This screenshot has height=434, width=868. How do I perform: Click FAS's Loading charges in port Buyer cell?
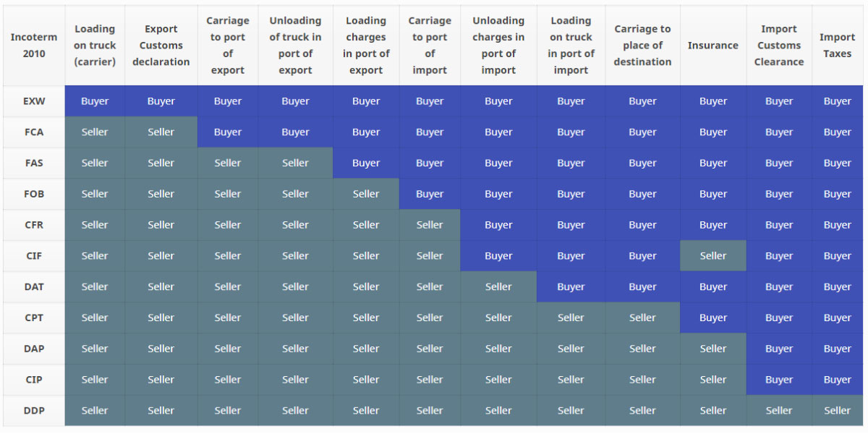point(366,163)
